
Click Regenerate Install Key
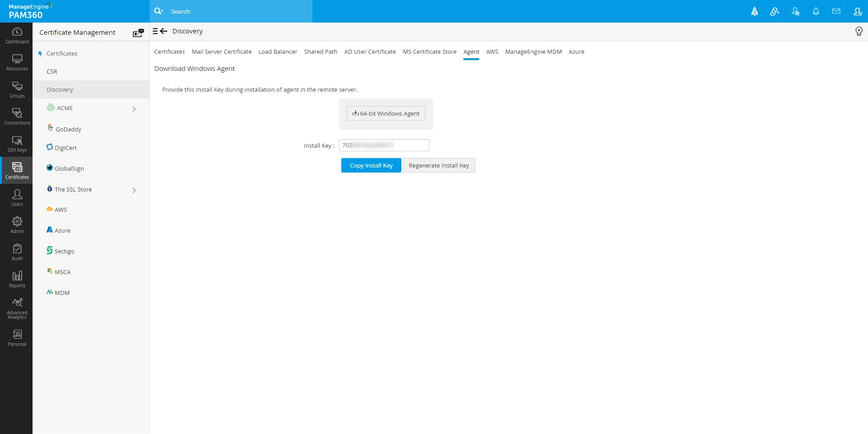click(439, 165)
